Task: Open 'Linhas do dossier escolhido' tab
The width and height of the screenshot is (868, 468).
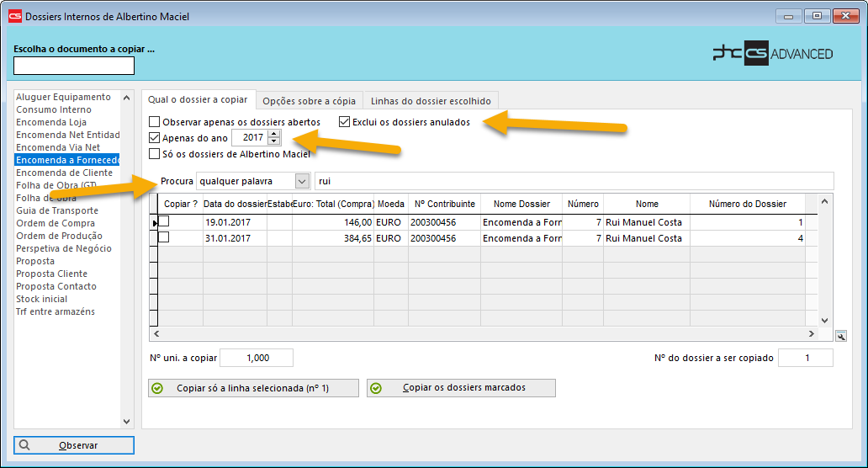Action: (431, 101)
